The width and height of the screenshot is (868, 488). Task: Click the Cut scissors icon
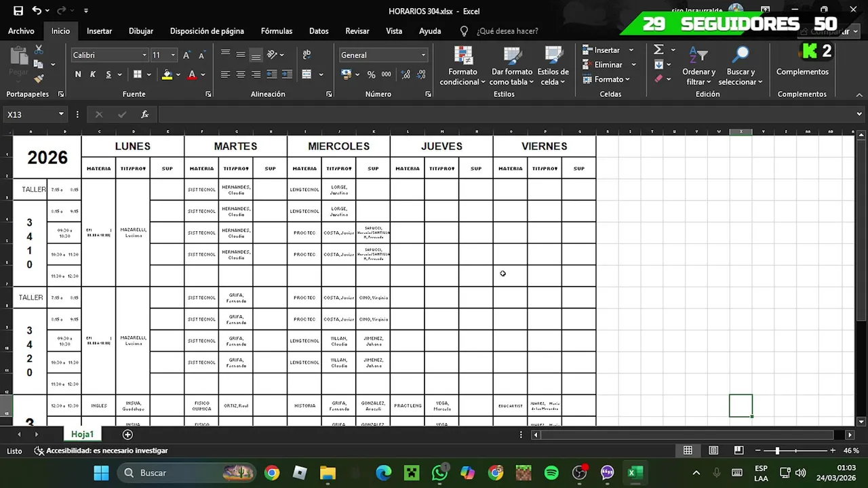coord(39,50)
